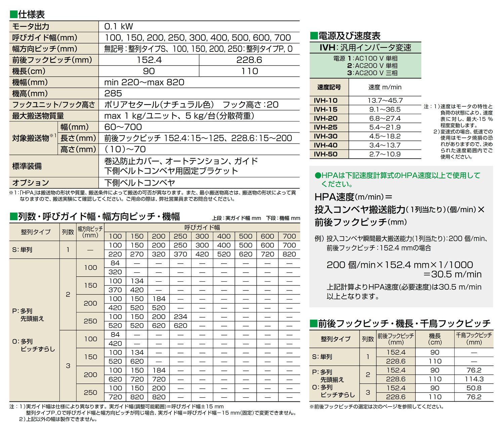The height and width of the screenshot is (435, 504).
Task: Click the 標準装備 row label
Action: (27, 166)
